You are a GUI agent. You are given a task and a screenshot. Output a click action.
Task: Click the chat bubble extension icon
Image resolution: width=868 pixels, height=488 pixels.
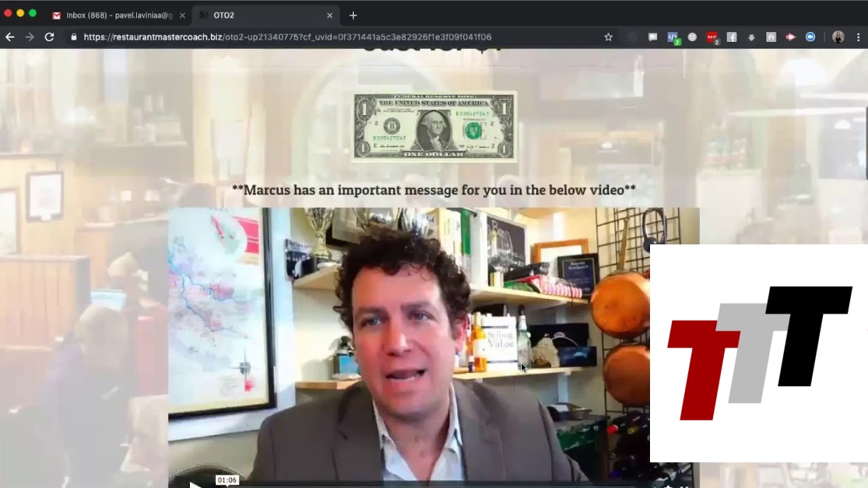[x=652, y=37]
